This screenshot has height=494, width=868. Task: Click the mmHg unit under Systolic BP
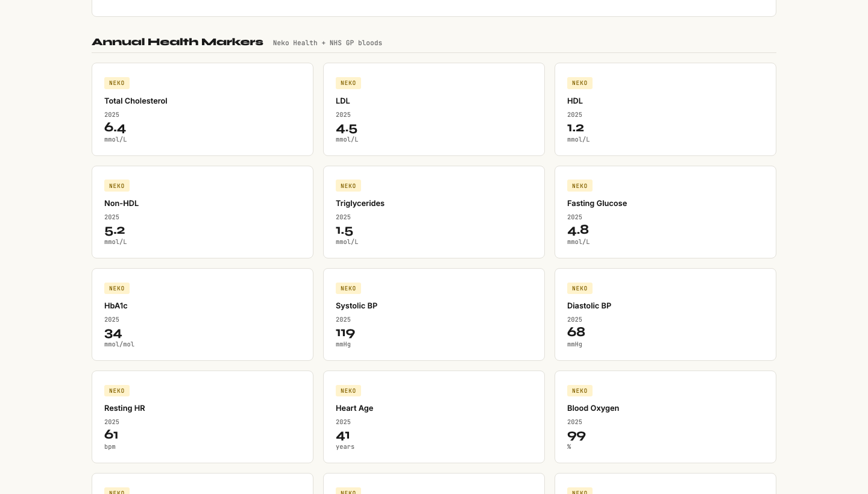(x=344, y=345)
